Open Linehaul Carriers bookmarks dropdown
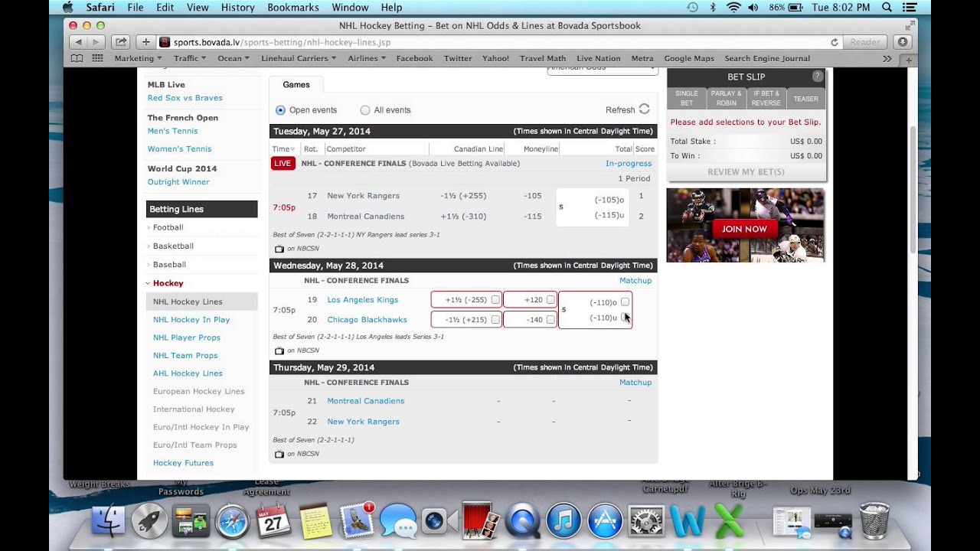Screen dimensions: 980x551 (299, 58)
